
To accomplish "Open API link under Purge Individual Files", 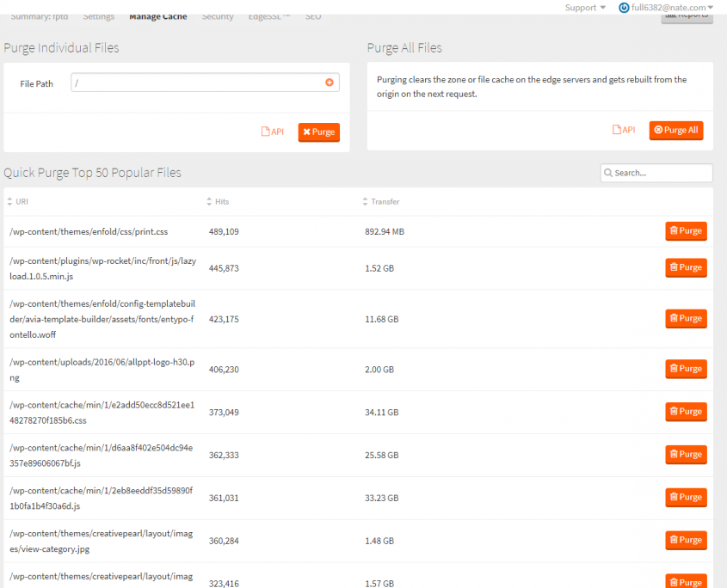I will 273,132.
